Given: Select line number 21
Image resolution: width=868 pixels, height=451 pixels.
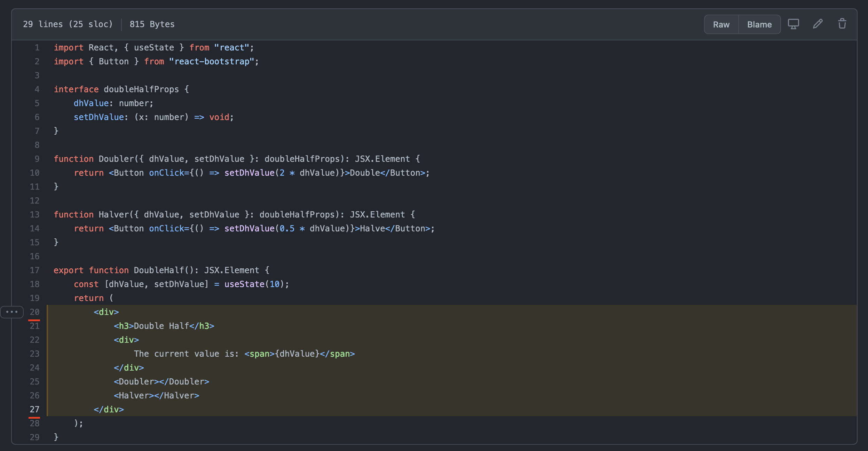Looking at the screenshot, I should (34, 326).
